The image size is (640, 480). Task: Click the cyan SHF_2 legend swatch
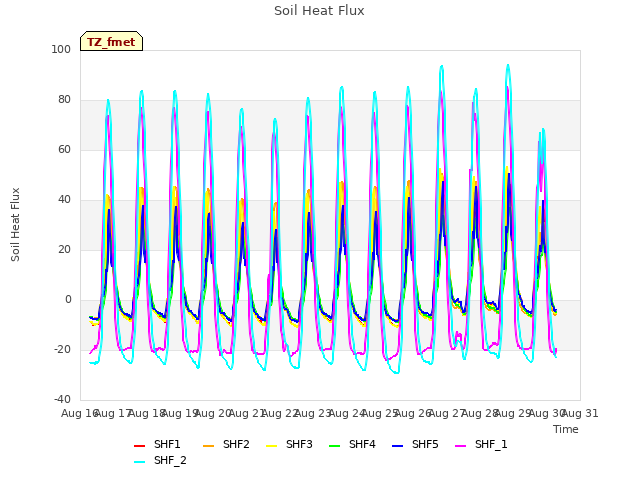pos(140,462)
